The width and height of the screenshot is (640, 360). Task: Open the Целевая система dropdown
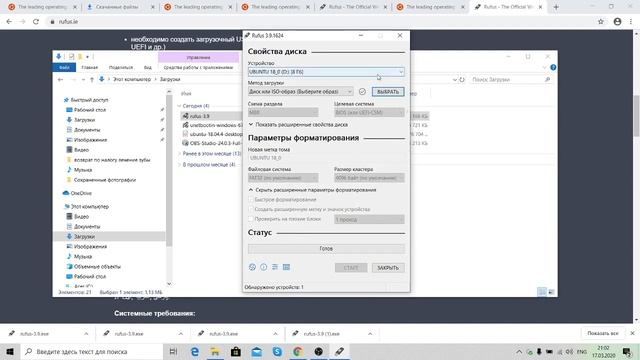369,112
